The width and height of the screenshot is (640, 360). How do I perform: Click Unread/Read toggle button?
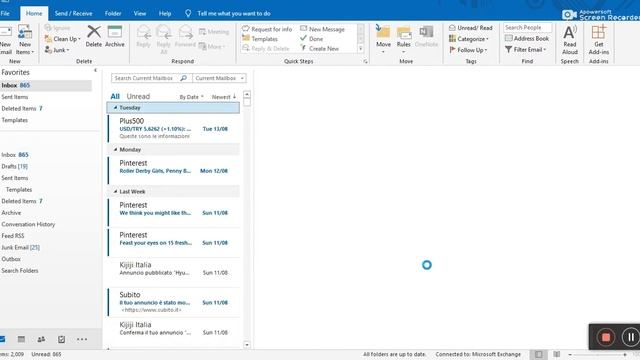[471, 28]
